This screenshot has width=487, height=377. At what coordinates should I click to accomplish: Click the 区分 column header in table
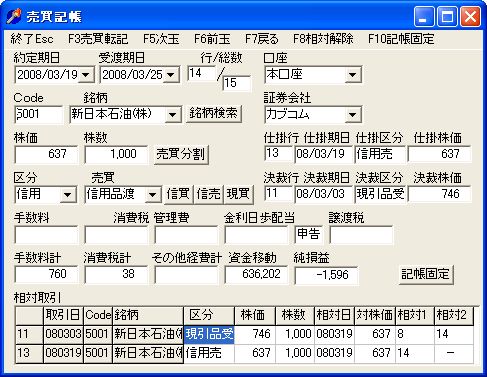coord(209,315)
